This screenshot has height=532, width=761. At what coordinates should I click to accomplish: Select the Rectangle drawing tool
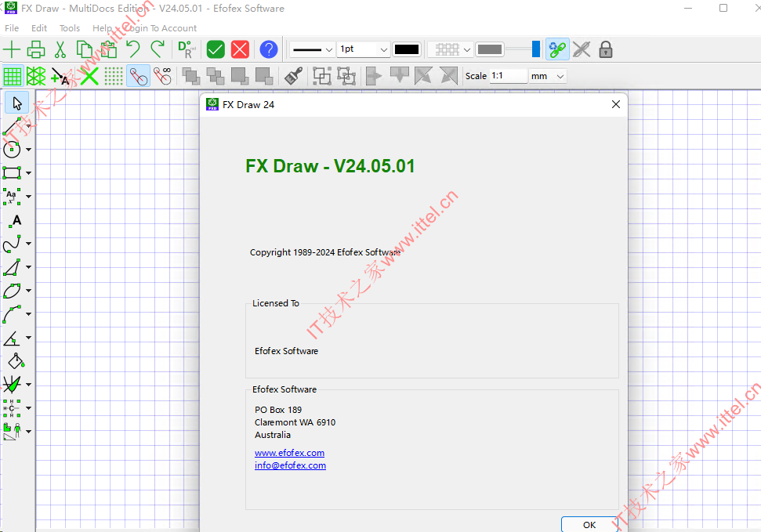[12, 173]
